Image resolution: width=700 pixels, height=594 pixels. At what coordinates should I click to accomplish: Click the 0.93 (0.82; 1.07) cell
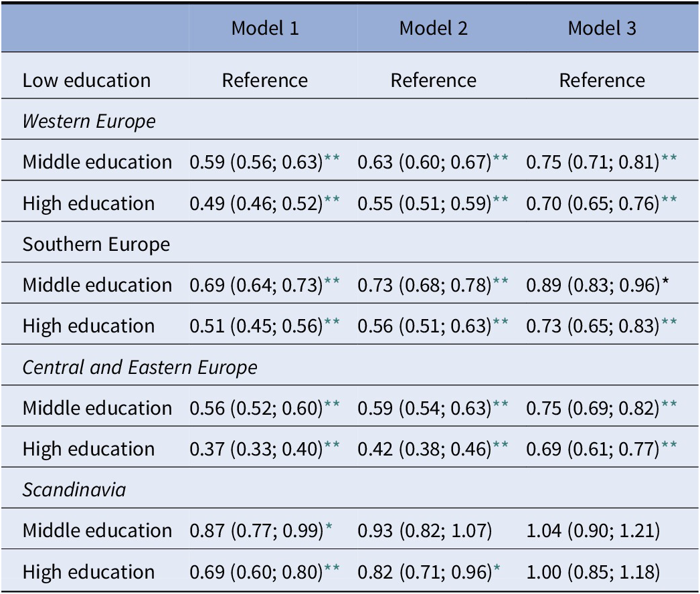click(x=425, y=531)
